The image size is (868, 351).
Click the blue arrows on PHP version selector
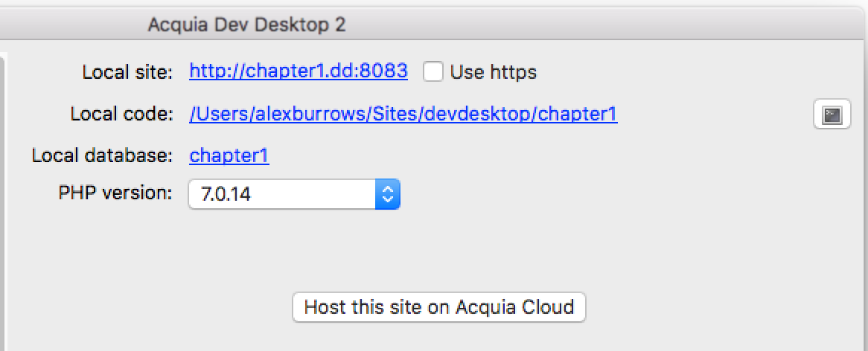(388, 194)
